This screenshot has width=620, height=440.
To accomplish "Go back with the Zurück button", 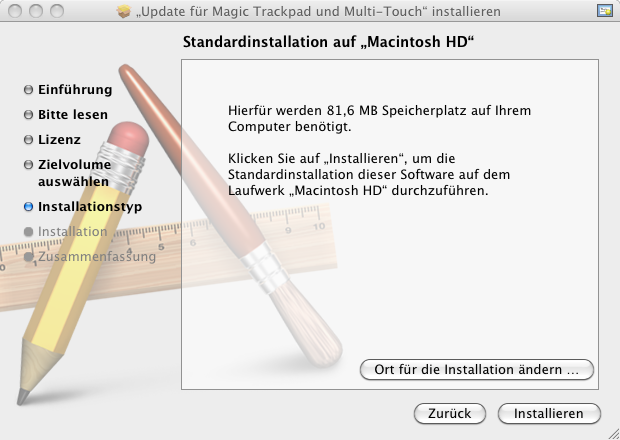I will point(449,413).
